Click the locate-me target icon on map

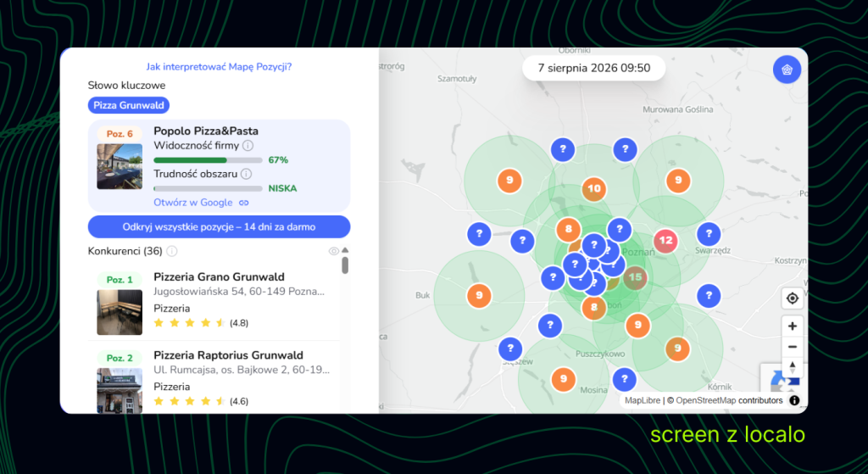(x=793, y=298)
